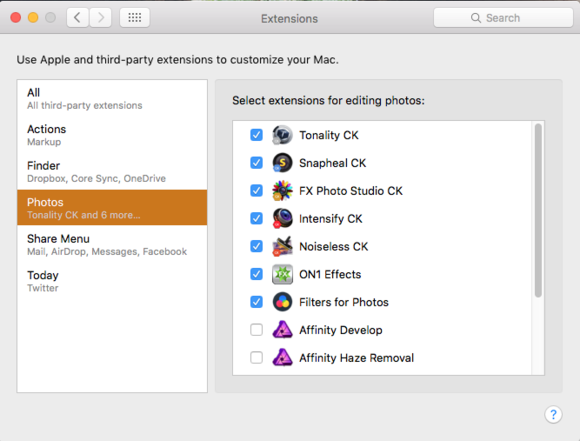Select the Share Menu category
Screen dimensions: 580x441
(x=112, y=244)
